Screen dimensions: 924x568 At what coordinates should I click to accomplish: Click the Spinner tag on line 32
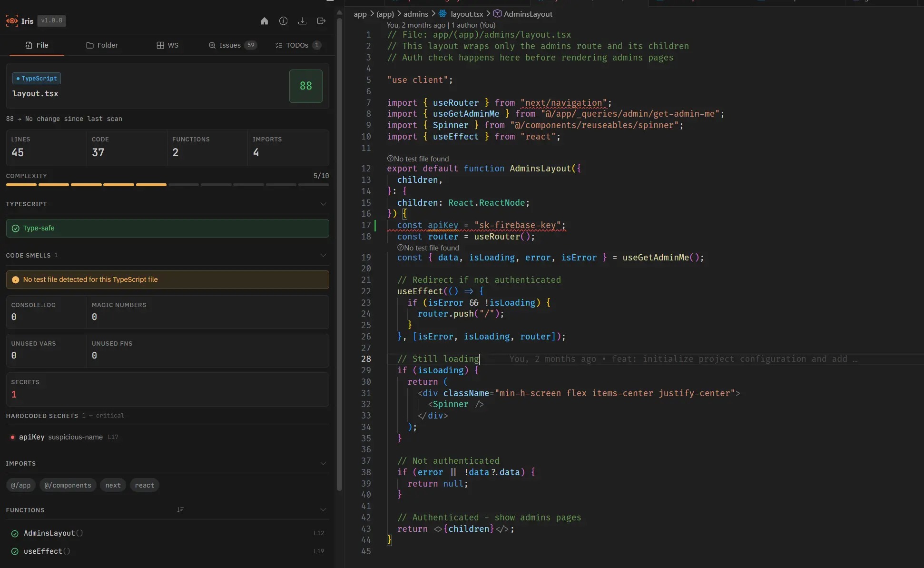point(456,404)
